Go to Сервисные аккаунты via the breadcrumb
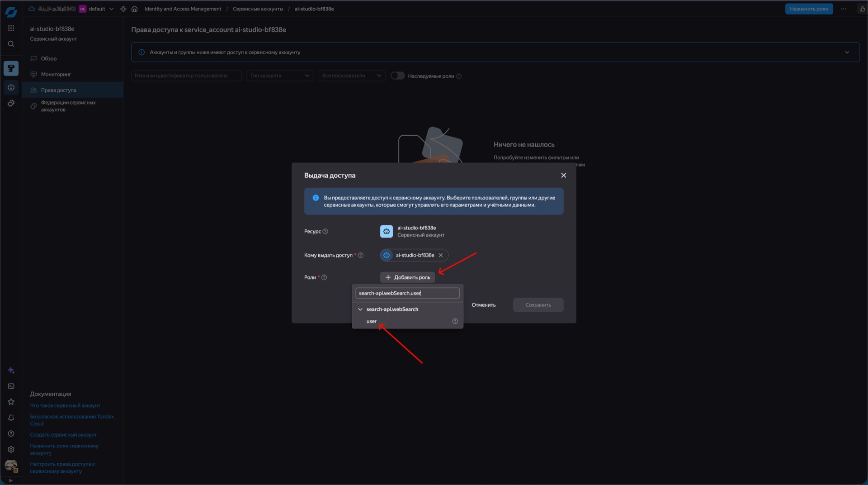868x485 pixels. (x=258, y=9)
